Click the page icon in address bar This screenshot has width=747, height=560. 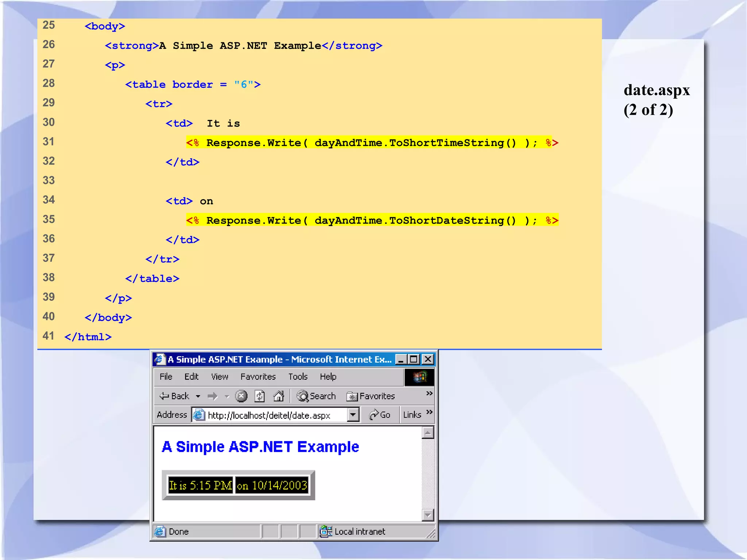(x=199, y=415)
